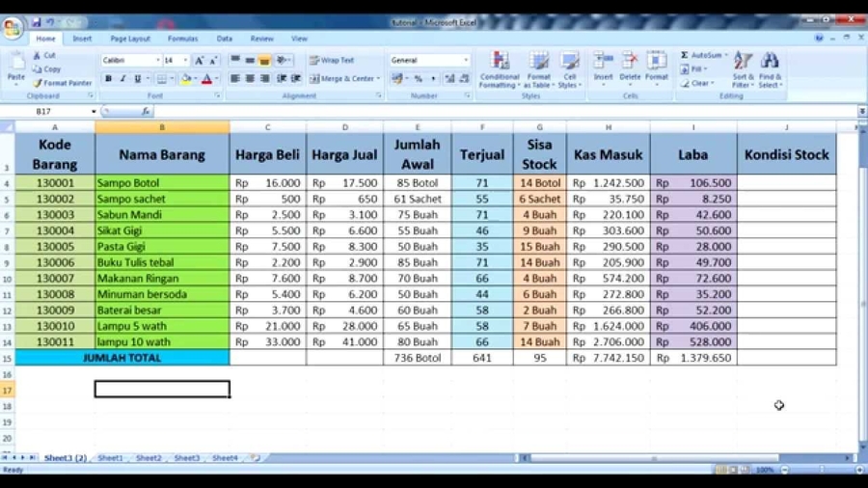Open the Name Box dropdown arrow
Image resolution: width=868 pixels, height=488 pixels.
94,112
